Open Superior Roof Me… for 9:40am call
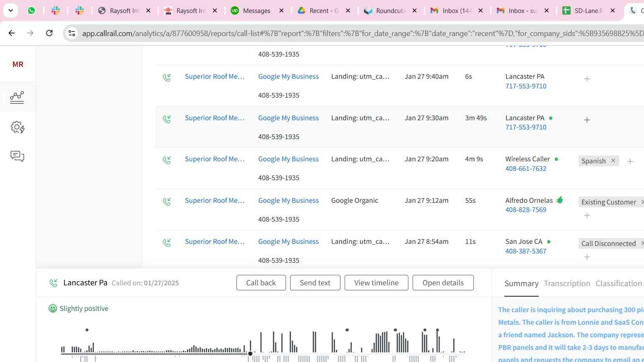The height and width of the screenshot is (362, 644). [215, 76]
